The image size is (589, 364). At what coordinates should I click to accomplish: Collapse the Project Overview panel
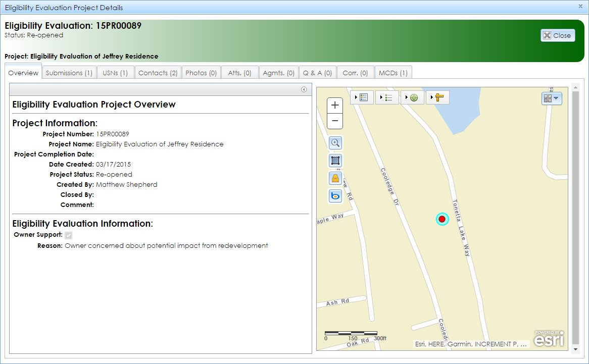[x=304, y=89]
